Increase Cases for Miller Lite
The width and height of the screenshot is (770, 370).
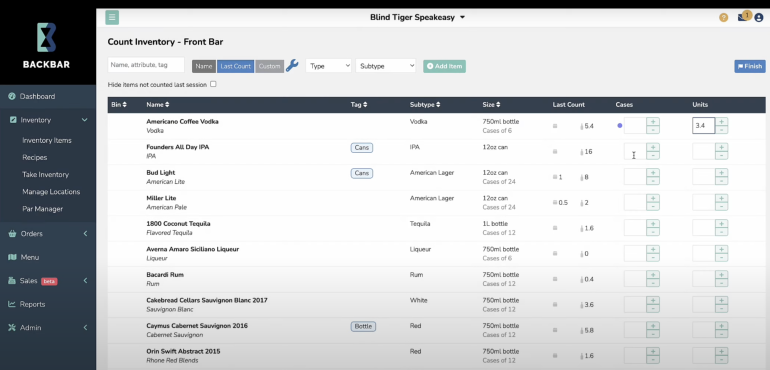tap(653, 199)
